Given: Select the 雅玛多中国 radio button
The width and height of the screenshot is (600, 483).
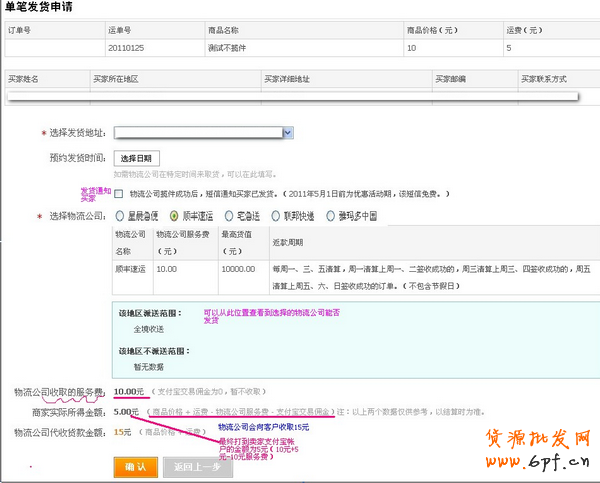Looking at the screenshot, I should click(330, 216).
